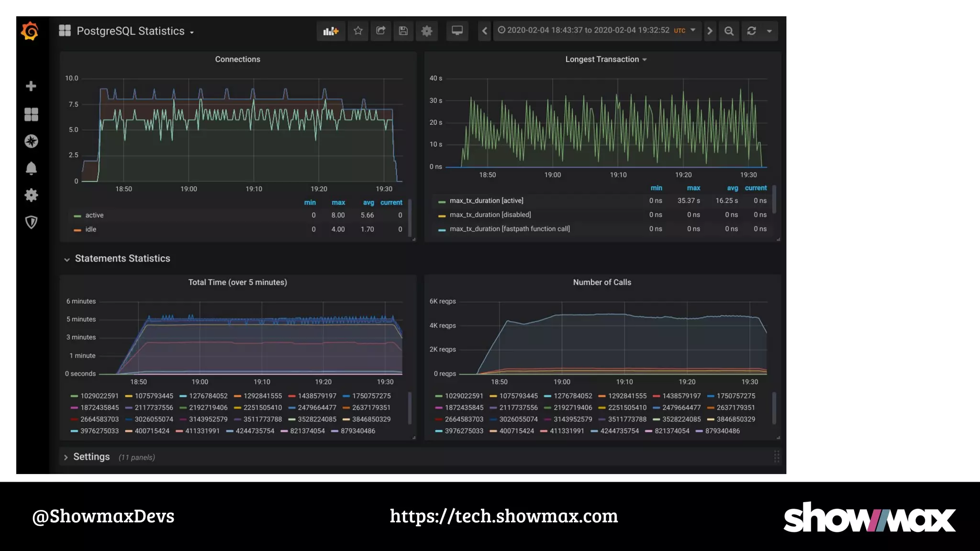The image size is (980, 551).
Task: Cycle view mode with monitor icon
Action: [x=457, y=31]
